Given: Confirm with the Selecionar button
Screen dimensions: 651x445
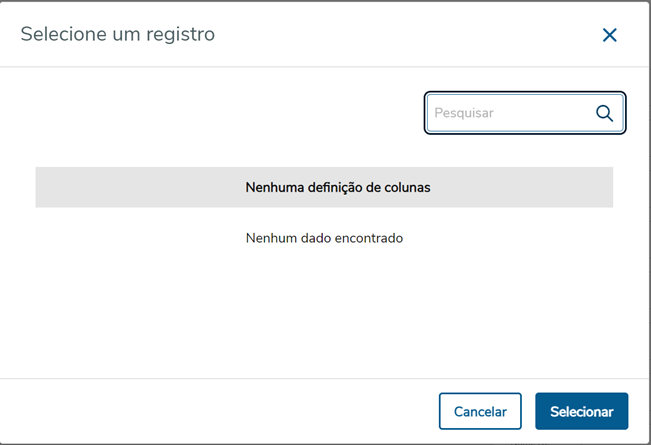Looking at the screenshot, I should tap(581, 411).
